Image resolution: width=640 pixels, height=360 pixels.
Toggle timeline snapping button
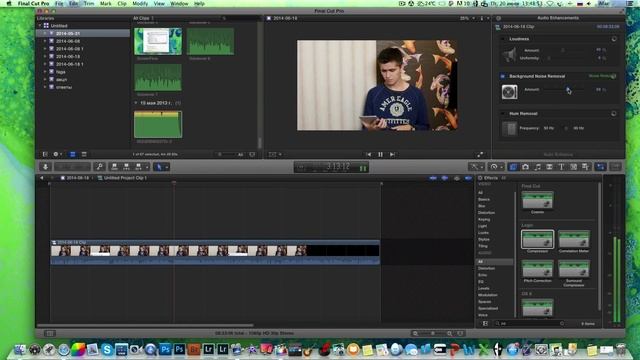tap(468, 178)
